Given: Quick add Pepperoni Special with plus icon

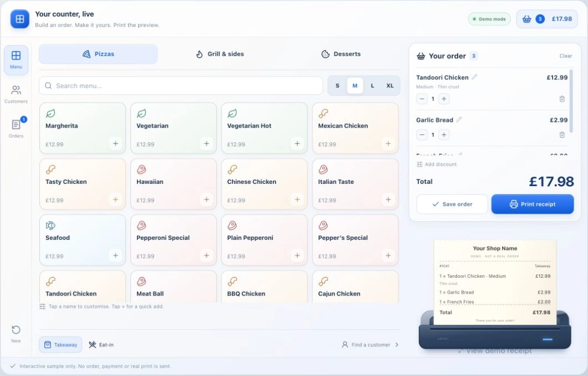Looking at the screenshot, I should click(x=206, y=255).
